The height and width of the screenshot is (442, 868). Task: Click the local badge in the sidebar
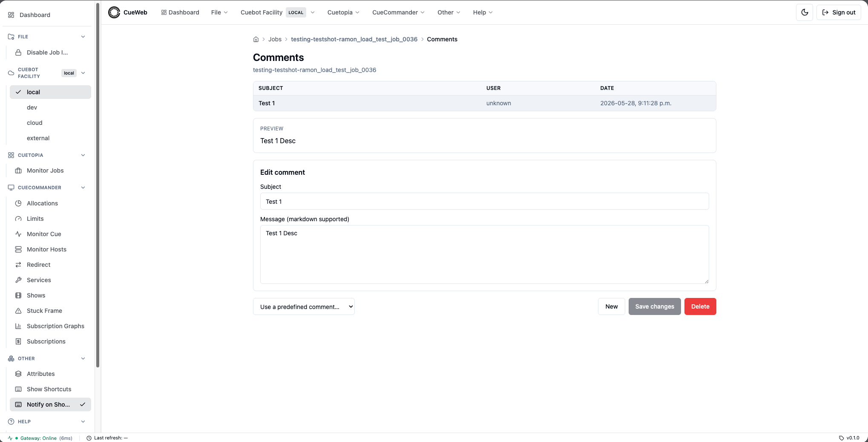pos(69,73)
